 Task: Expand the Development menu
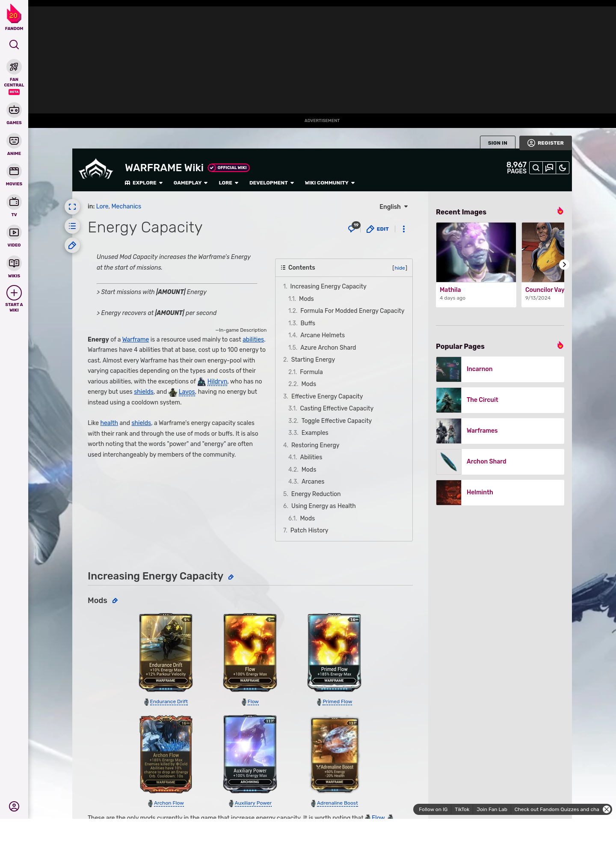pyautogui.click(x=272, y=183)
